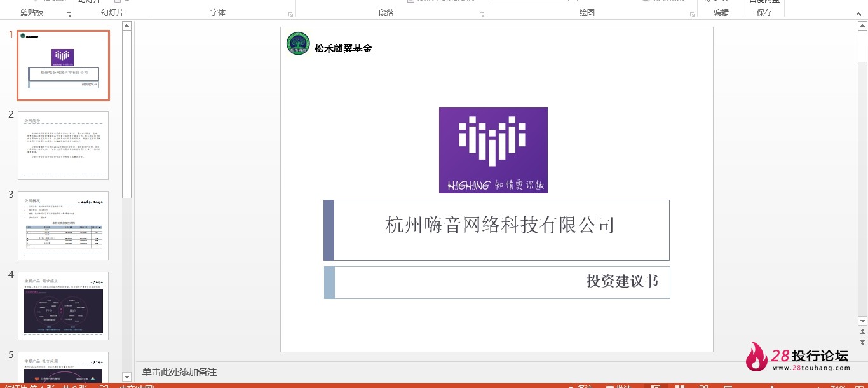Click the 字体 group label
This screenshot has width=868, height=388.
pos(218,13)
